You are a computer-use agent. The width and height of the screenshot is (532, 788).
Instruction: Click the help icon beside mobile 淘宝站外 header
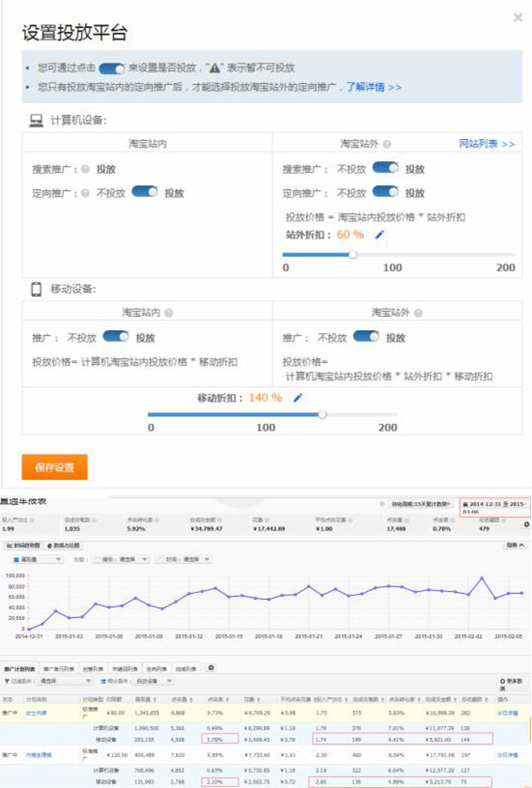418,313
